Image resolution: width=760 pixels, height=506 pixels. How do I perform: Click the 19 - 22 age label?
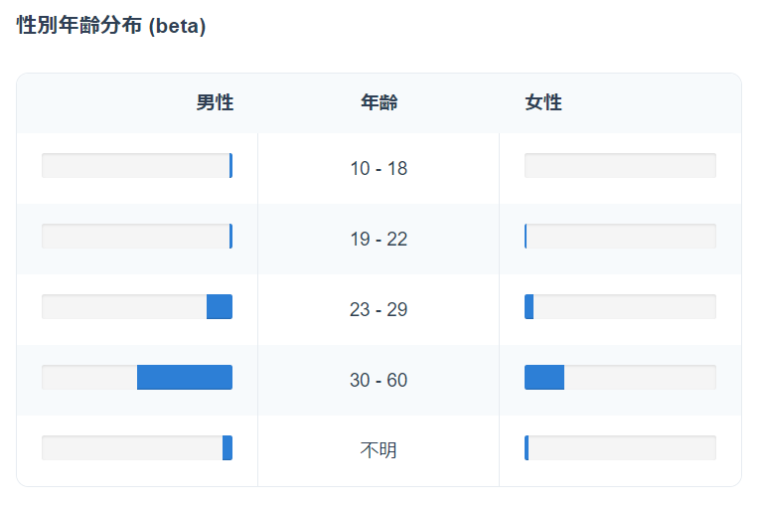click(x=379, y=239)
